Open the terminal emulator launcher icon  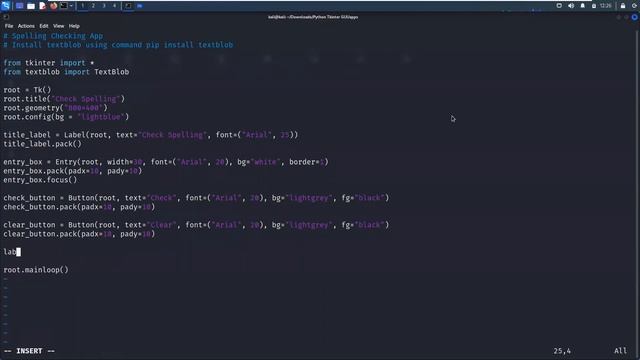(64, 6)
